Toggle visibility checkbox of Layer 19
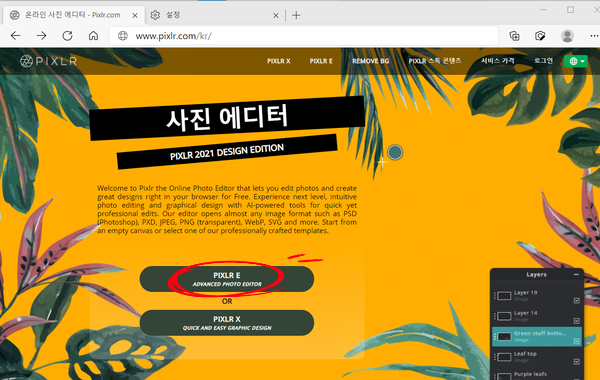This screenshot has height=380, width=600. click(x=577, y=300)
